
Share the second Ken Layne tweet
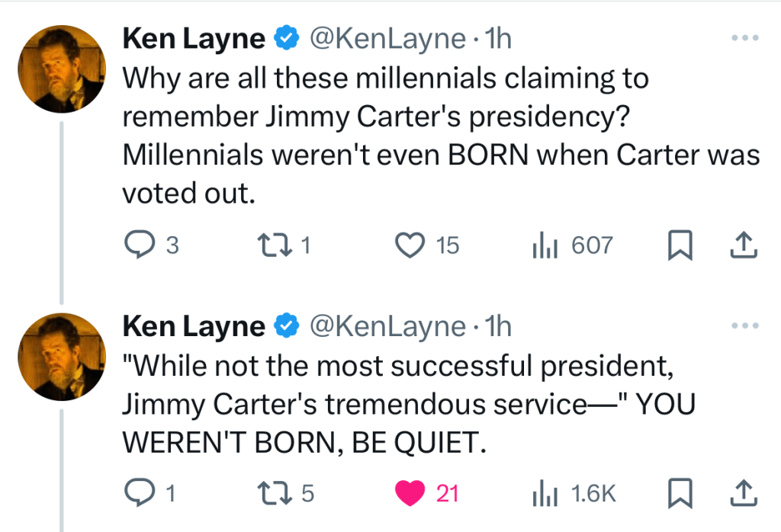(744, 494)
